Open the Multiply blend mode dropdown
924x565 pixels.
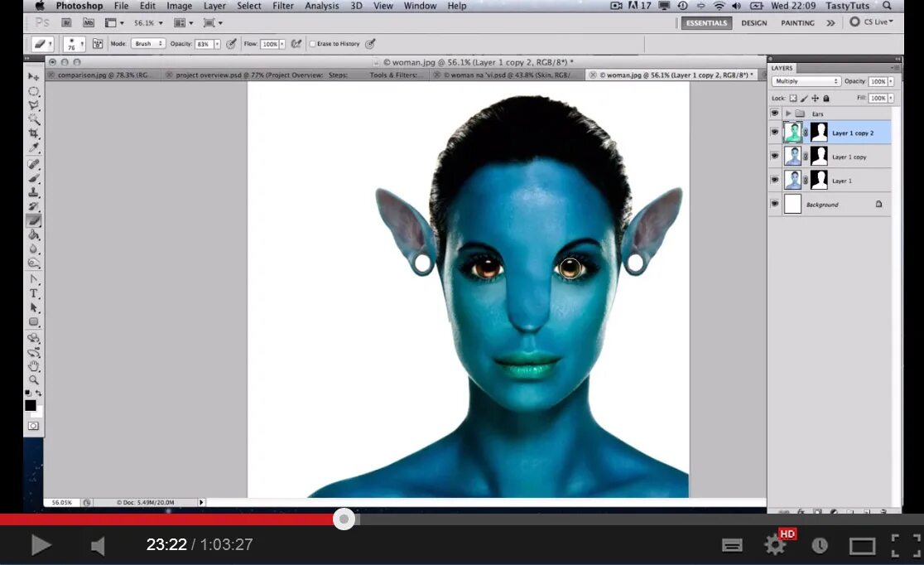click(806, 81)
